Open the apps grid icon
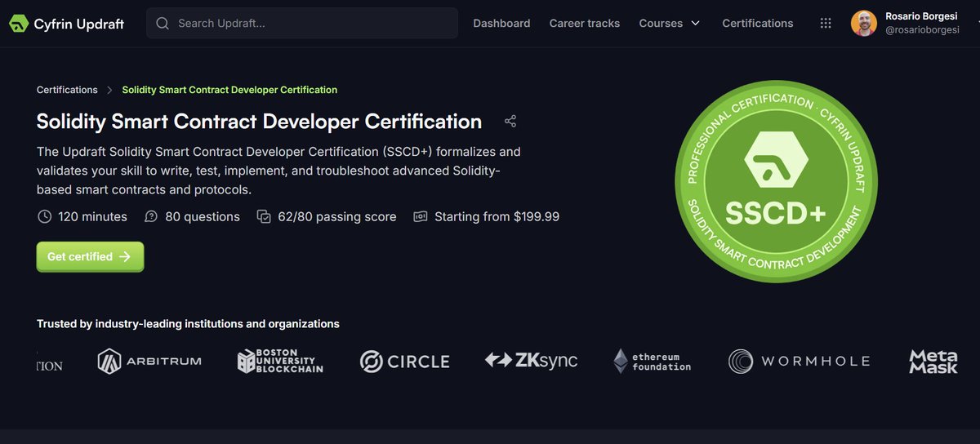Image resolution: width=980 pixels, height=444 pixels. coord(826,24)
